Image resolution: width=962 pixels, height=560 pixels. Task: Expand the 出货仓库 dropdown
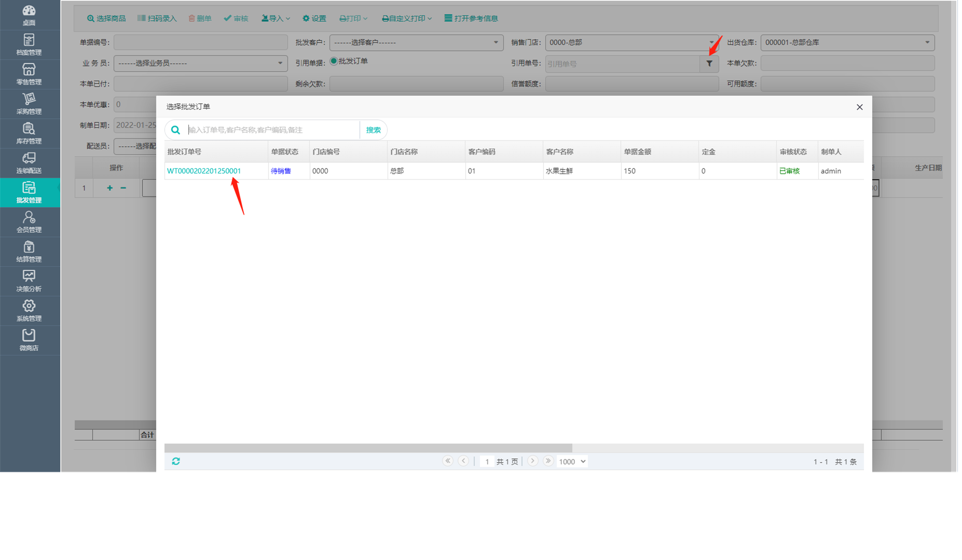847,43
